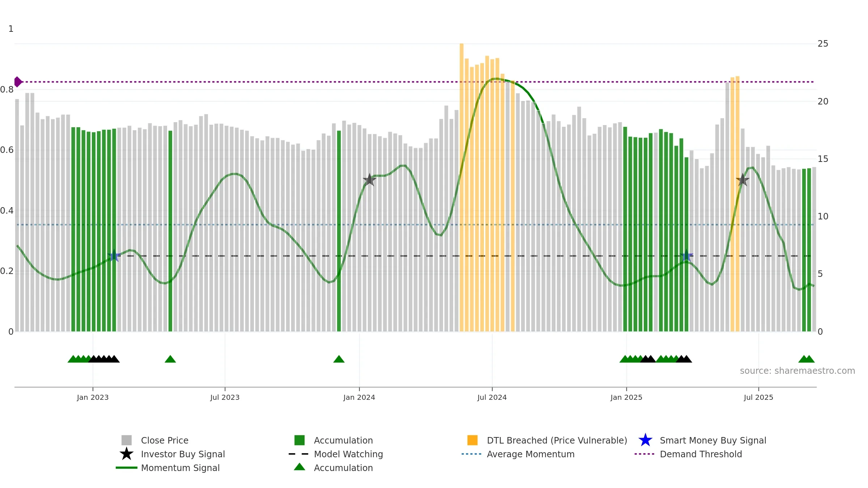This screenshot has height=488, width=868.
Task: Click the blue Smart Money Buy Signal legend star
Action: pyautogui.click(x=645, y=440)
